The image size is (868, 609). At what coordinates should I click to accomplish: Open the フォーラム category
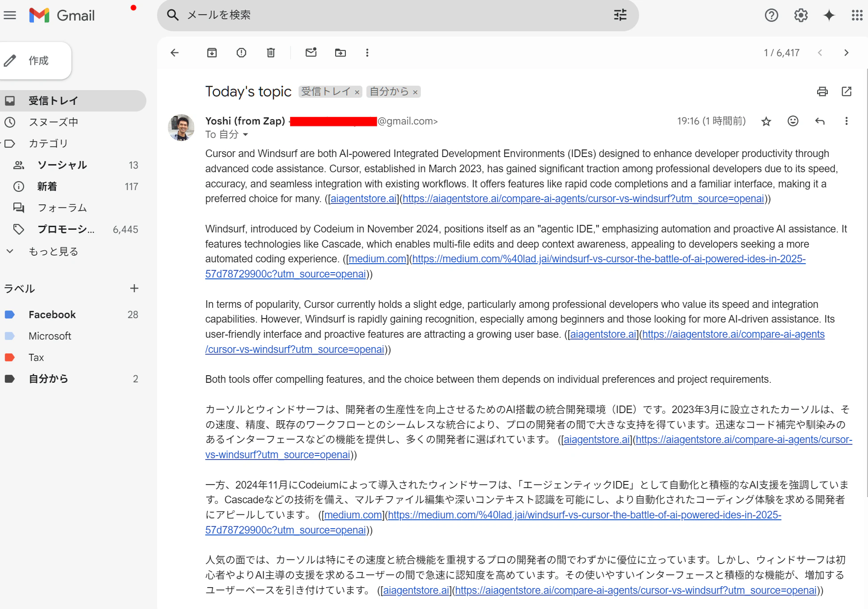pyautogui.click(x=73, y=208)
